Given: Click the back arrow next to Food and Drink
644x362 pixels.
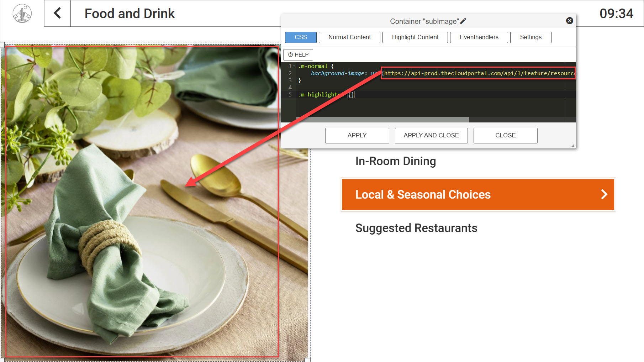Looking at the screenshot, I should click(x=57, y=14).
